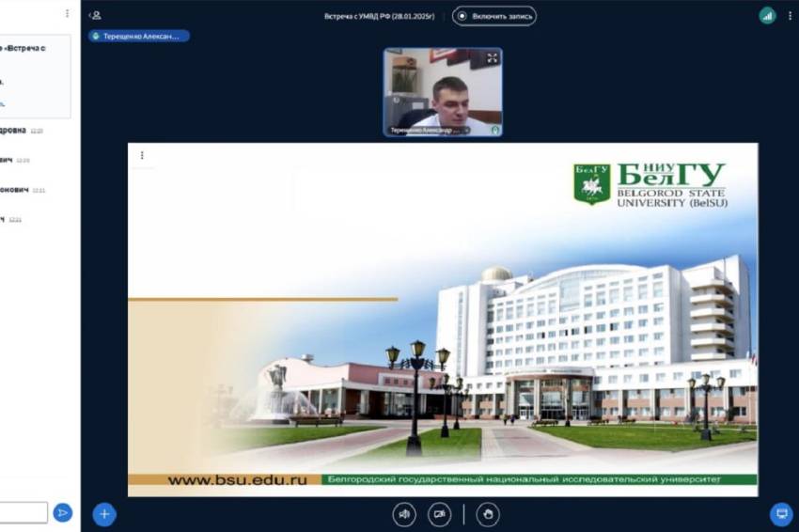The image size is (799, 532).
Task: Click the chat message input field
Action: 23,512
